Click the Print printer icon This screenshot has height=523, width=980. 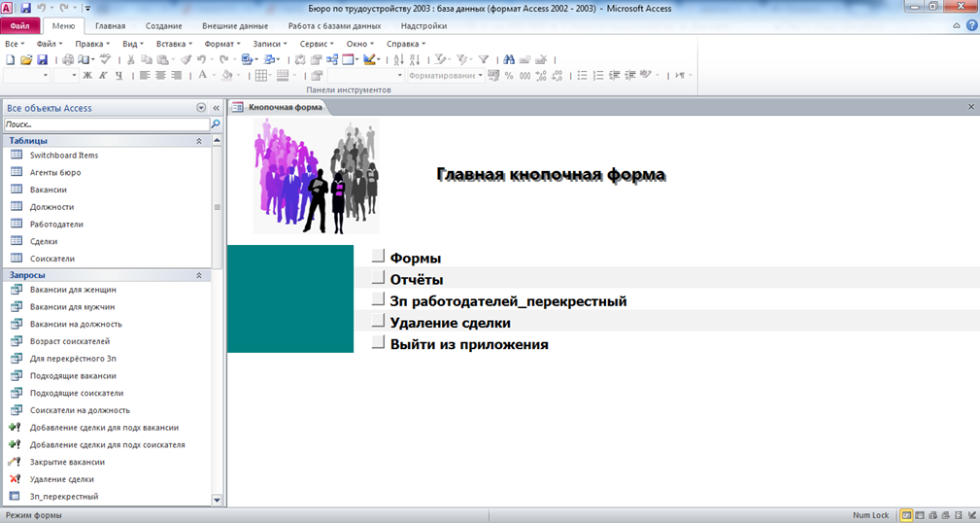coord(68,59)
